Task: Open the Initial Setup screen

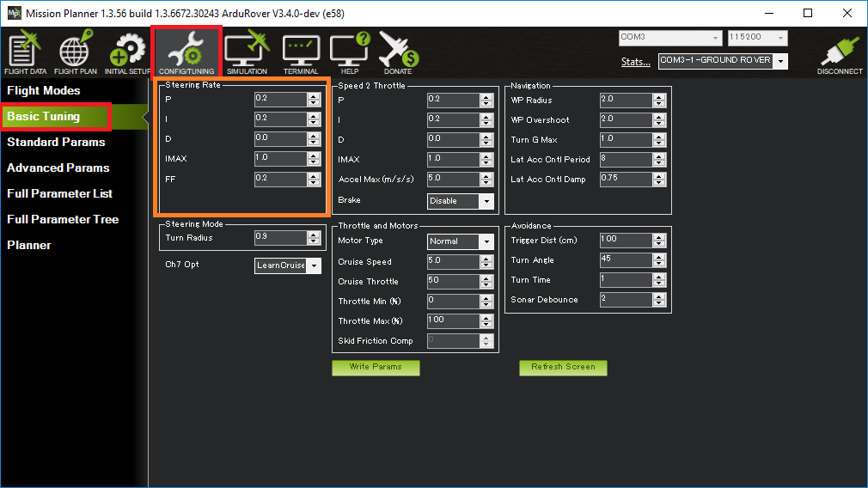Action: click(x=127, y=53)
